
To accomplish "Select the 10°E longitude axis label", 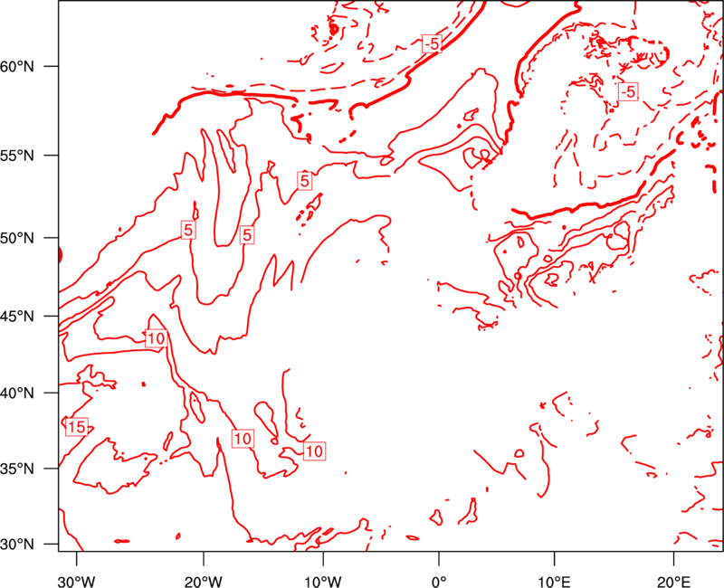I will (554, 581).
